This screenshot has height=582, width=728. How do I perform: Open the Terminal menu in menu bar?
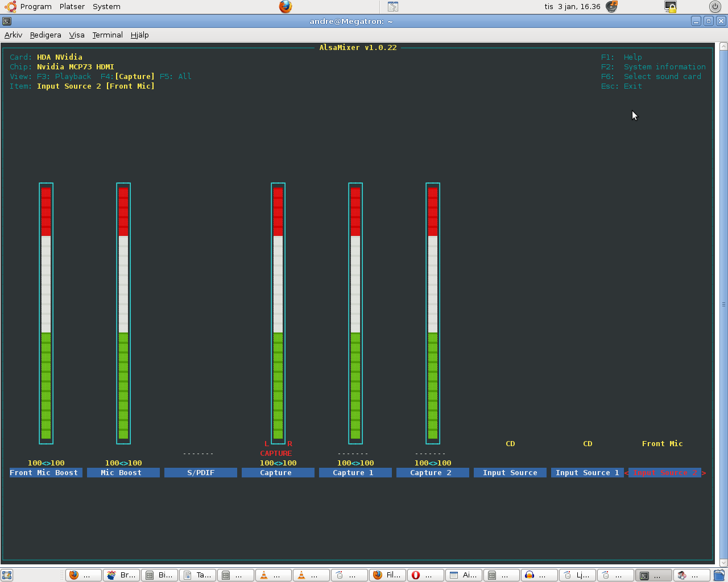[107, 35]
